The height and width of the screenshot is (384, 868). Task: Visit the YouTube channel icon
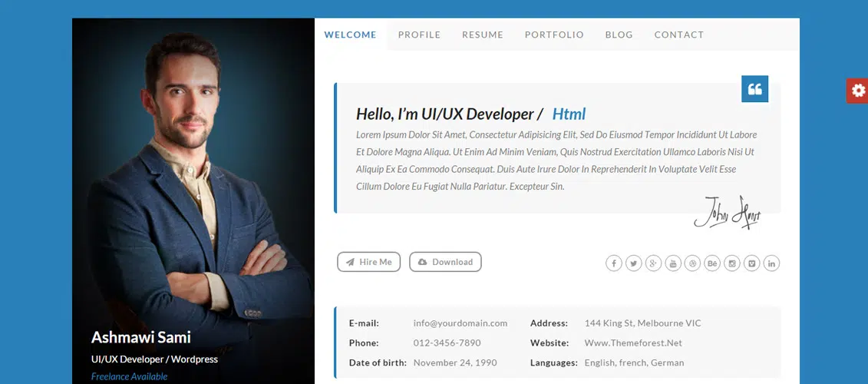(x=673, y=263)
